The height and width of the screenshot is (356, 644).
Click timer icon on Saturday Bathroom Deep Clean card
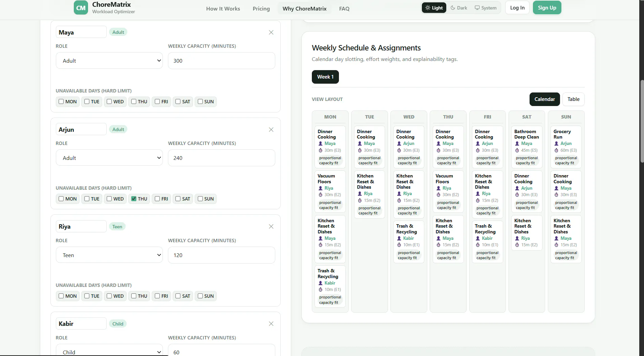[x=517, y=150]
